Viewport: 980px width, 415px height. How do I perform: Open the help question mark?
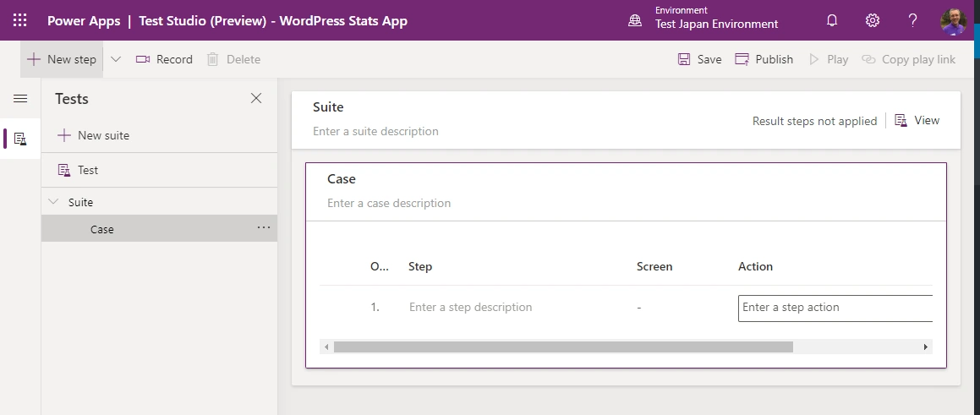(x=912, y=20)
